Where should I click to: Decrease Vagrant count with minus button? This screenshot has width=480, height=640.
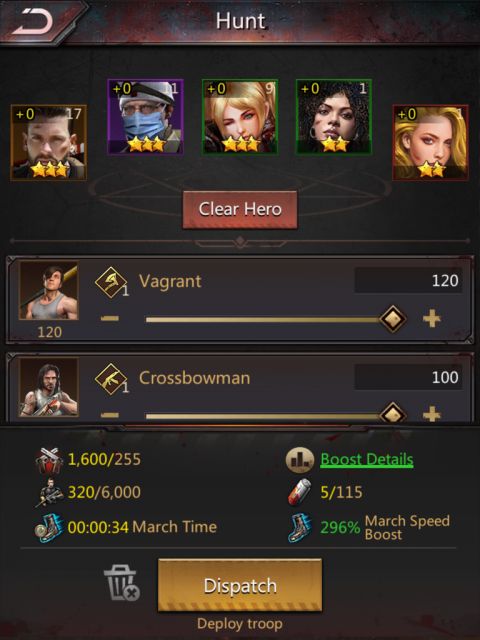[x=110, y=318]
